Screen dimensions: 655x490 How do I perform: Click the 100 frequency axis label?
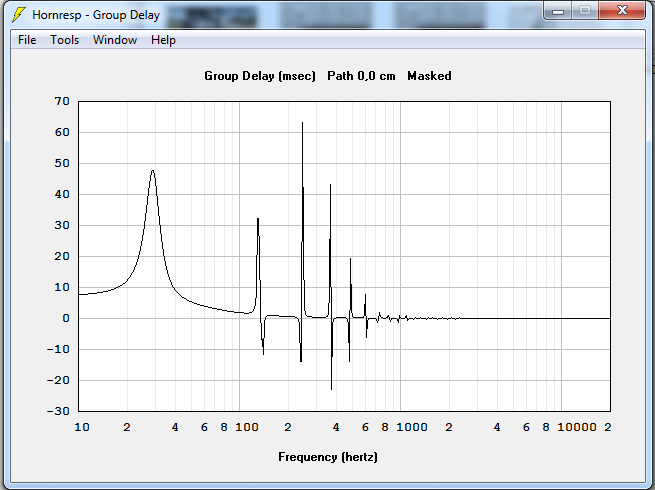[247, 427]
